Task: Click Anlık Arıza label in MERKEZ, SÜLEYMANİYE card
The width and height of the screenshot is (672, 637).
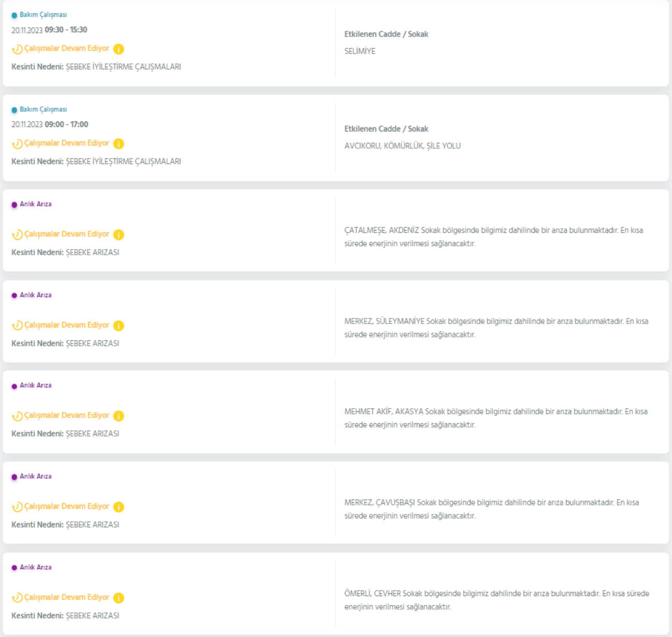Action: coord(36,295)
